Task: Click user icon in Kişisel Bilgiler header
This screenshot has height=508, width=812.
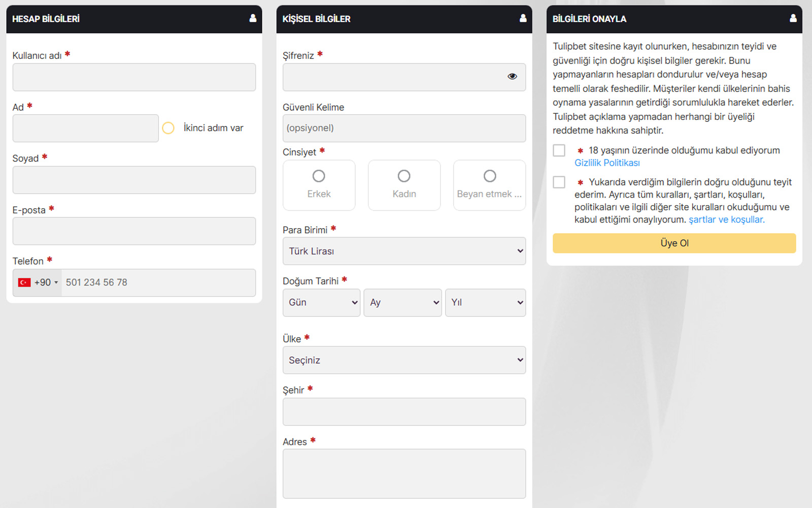Action: 523,18
